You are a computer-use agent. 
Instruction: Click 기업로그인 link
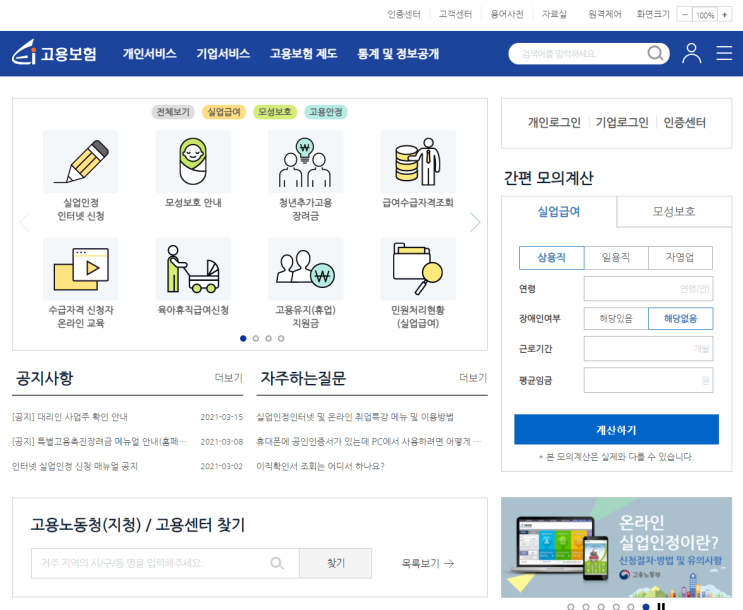(x=622, y=123)
